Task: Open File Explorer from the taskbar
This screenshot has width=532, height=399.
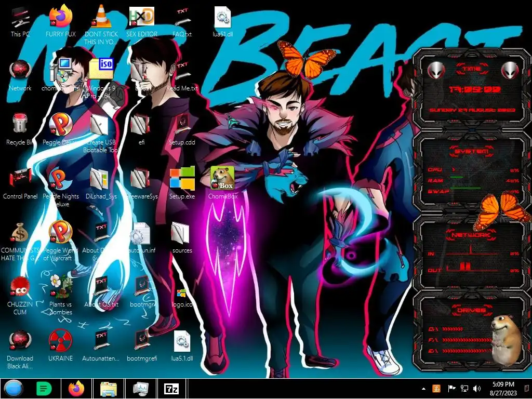Action: coord(109,389)
